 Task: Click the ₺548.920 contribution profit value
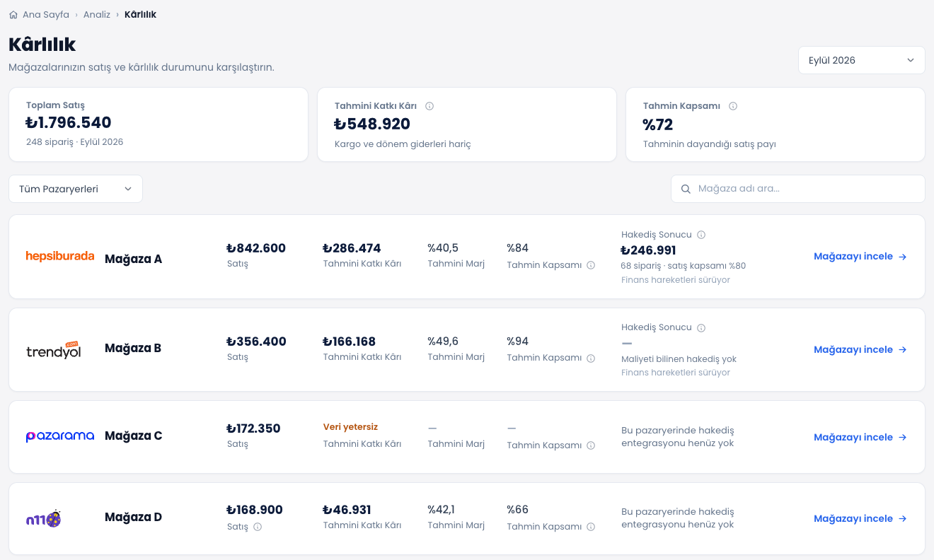pyautogui.click(x=372, y=124)
